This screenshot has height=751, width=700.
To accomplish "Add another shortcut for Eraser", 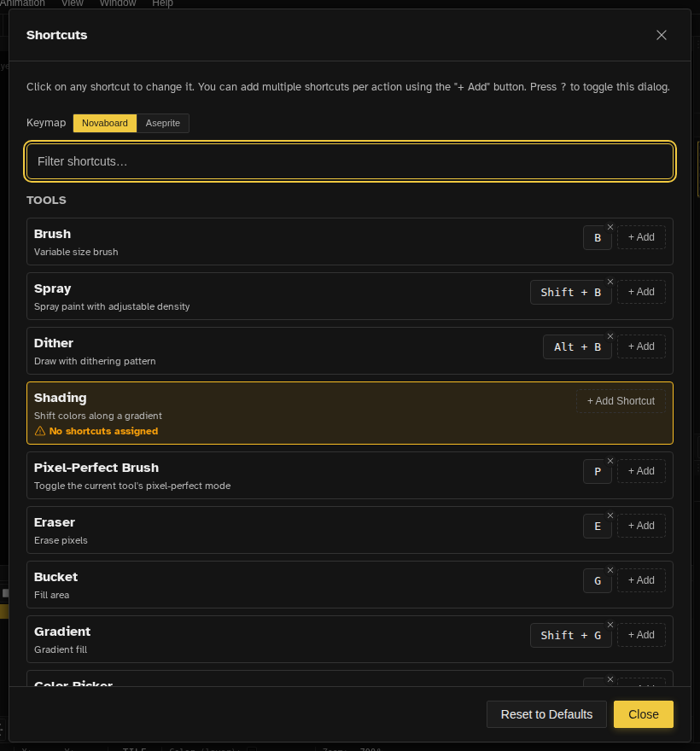I will [641, 526].
